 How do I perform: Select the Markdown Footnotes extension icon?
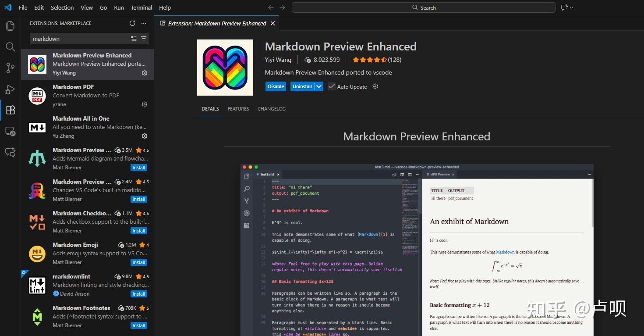(37, 317)
